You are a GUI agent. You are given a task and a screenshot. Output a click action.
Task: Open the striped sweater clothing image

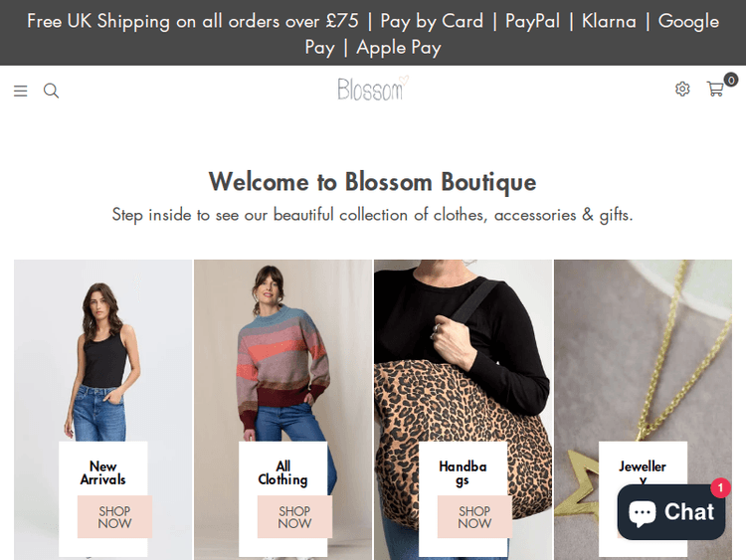click(282, 348)
